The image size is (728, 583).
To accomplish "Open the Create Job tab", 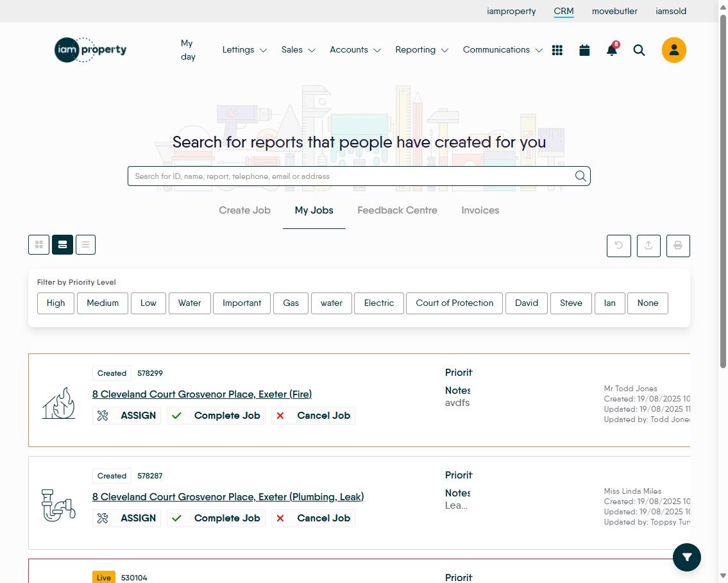I will 244,210.
